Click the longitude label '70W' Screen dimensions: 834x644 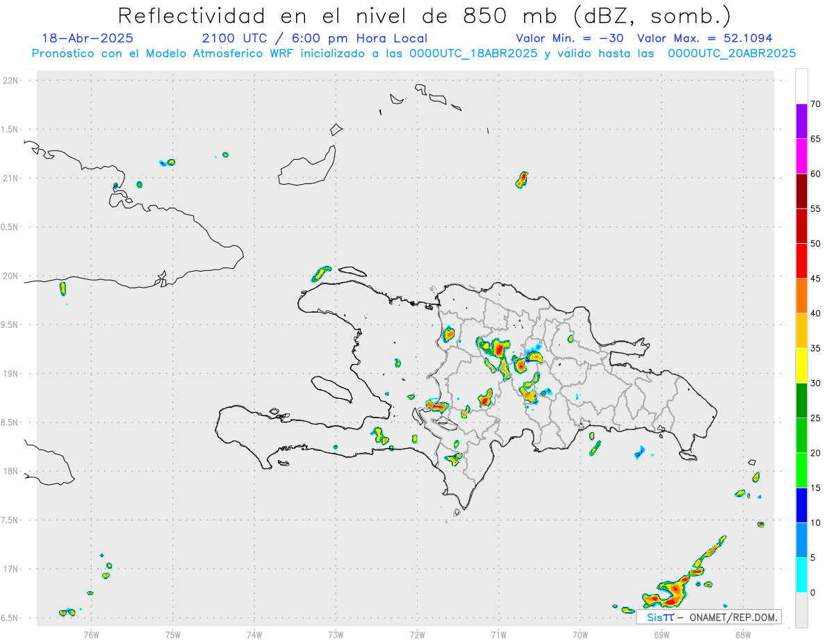tap(580, 634)
